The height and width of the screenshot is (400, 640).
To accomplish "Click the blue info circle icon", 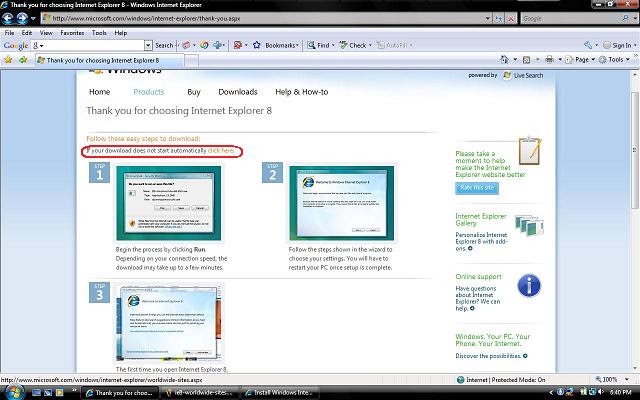I will (529, 285).
